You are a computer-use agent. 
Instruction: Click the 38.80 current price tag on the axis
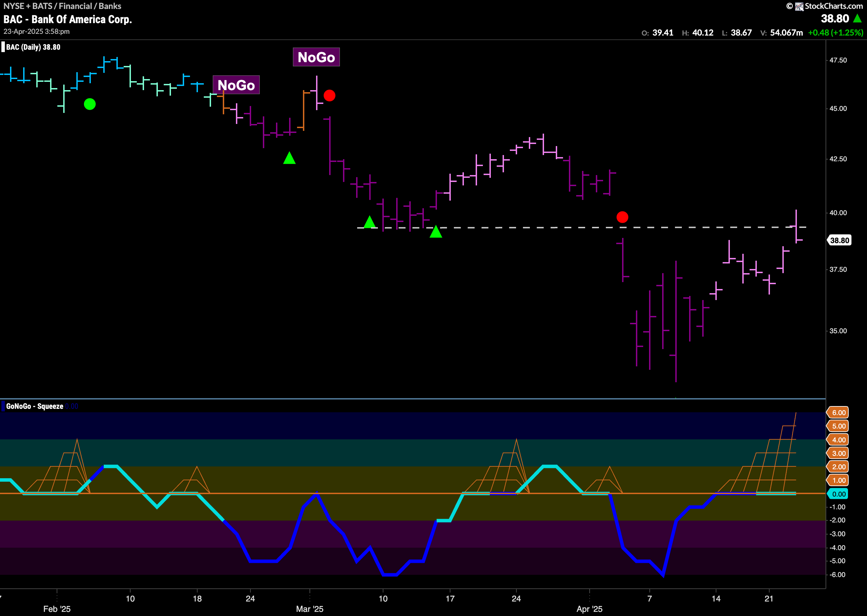click(x=839, y=240)
